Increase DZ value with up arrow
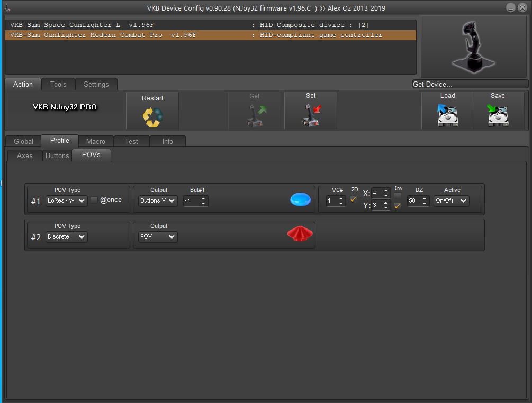The width and height of the screenshot is (532, 403). pos(425,198)
